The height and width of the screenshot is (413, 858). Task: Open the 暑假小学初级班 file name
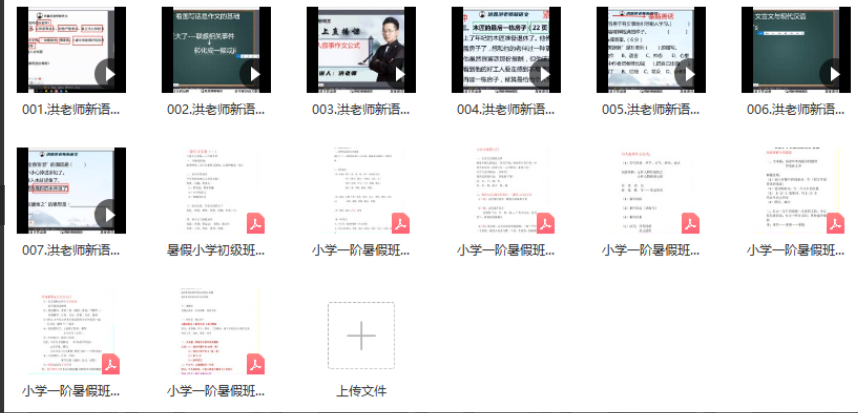(216, 250)
